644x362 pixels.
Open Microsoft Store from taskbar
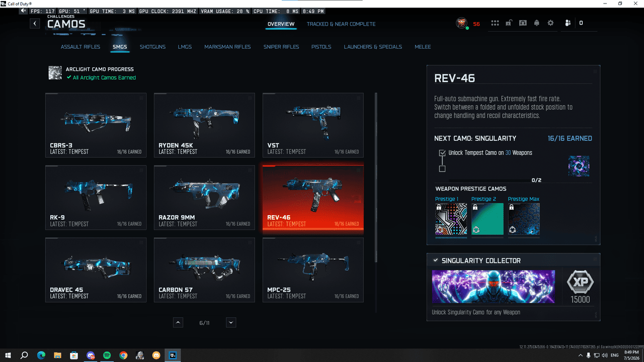74,355
